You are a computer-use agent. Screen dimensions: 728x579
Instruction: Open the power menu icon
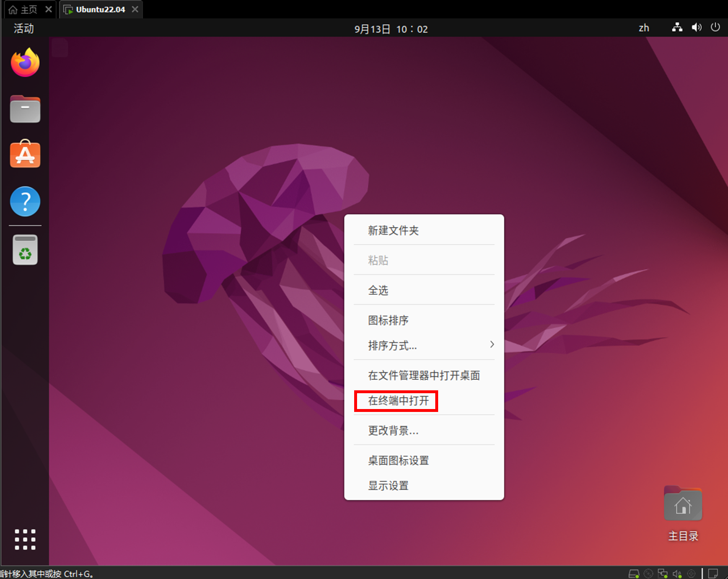pyautogui.click(x=715, y=27)
